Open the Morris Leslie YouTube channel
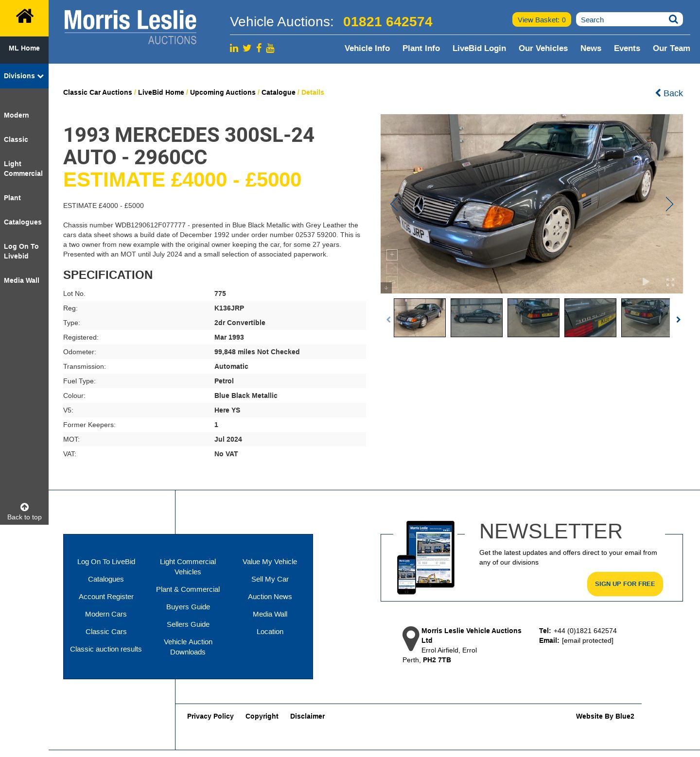This screenshot has height=757, width=700. pyautogui.click(x=270, y=48)
